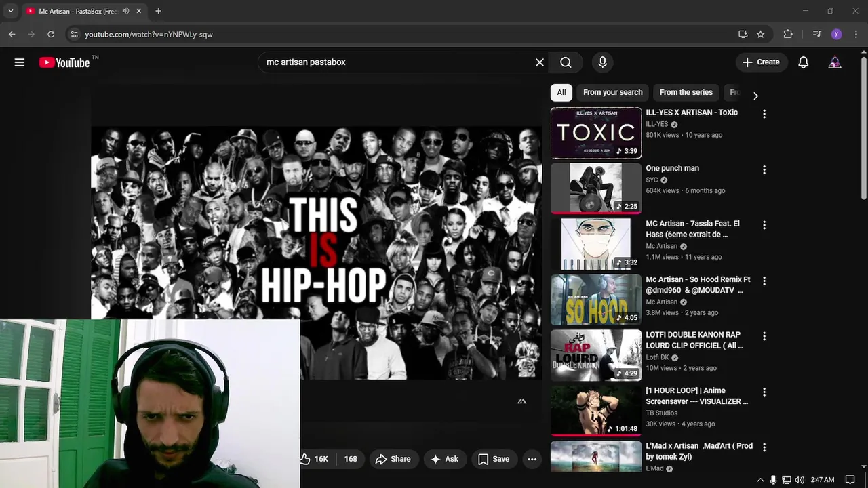
Task: Select From the series chip
Action: pos(686,92)
